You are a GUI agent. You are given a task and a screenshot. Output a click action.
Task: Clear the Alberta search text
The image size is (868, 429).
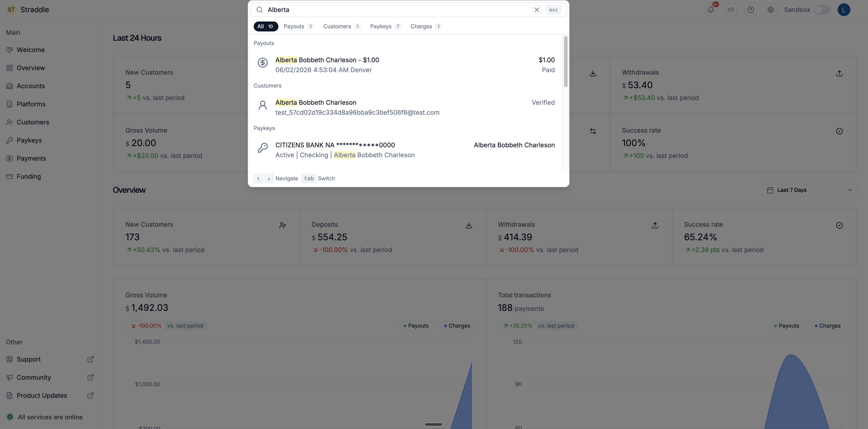(x=537, y=10)
